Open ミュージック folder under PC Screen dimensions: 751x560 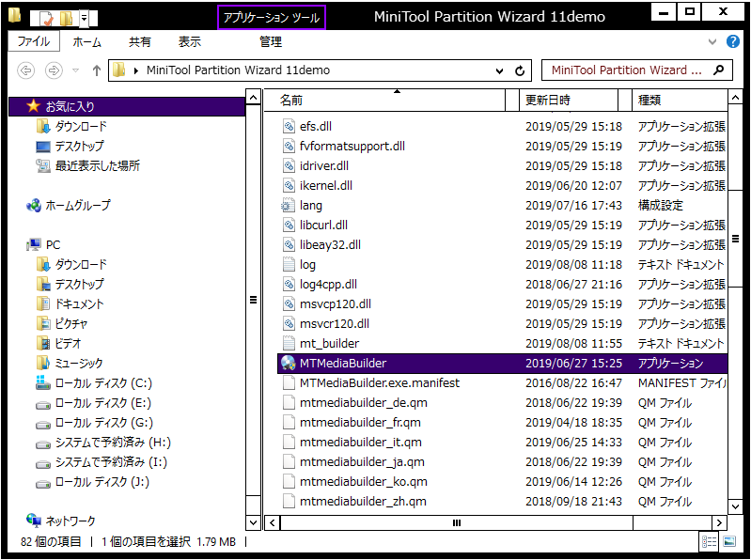70,363
